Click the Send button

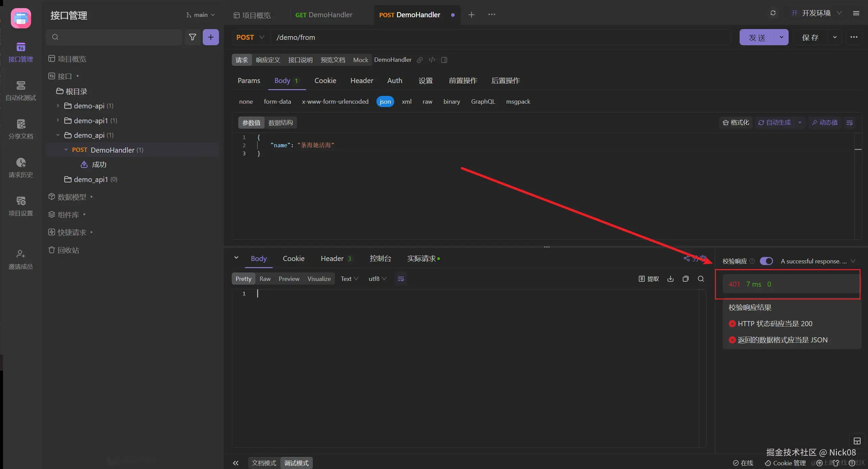pyautogui.click(x=757, y=37)
